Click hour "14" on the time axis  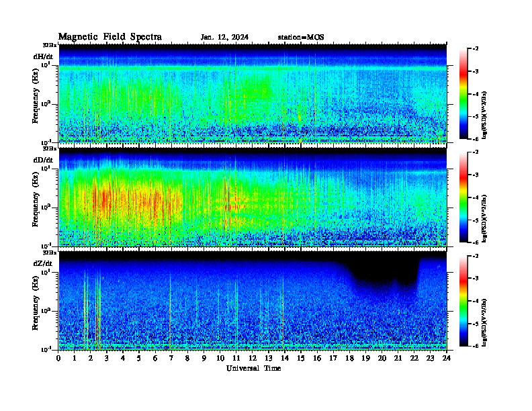(x=285, y=358)
